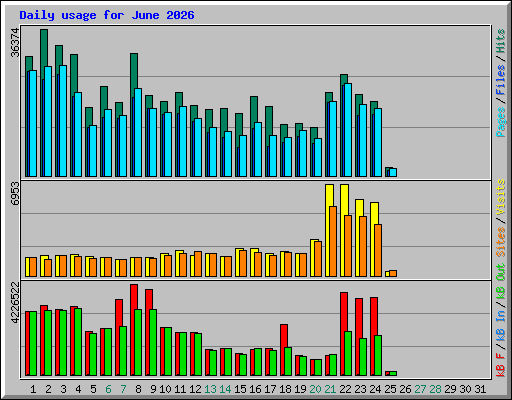The image size is (512, 400).
Task: Click the 'Visits' legend label
Action: 501,197
